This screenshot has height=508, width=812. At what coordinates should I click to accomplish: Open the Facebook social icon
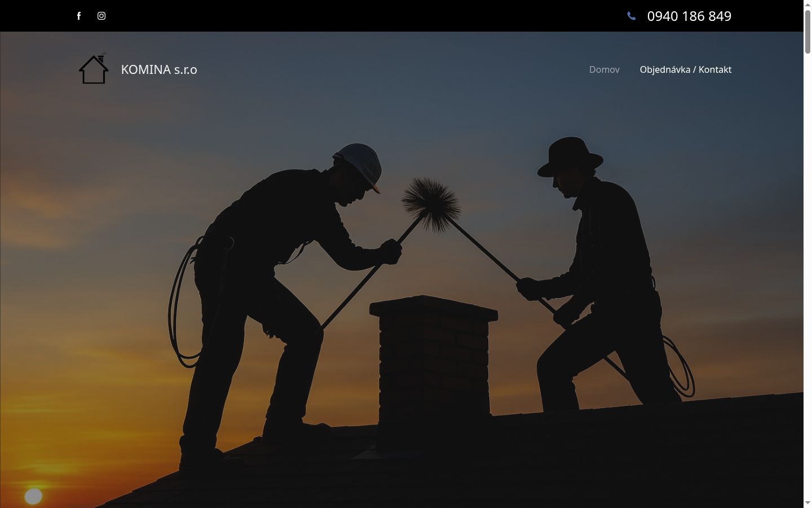79,16
